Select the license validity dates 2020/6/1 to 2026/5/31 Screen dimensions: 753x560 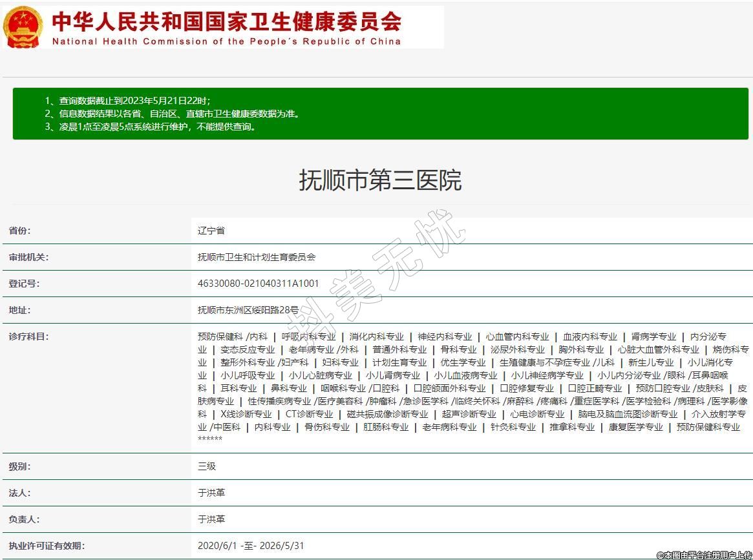click(251, 546)
